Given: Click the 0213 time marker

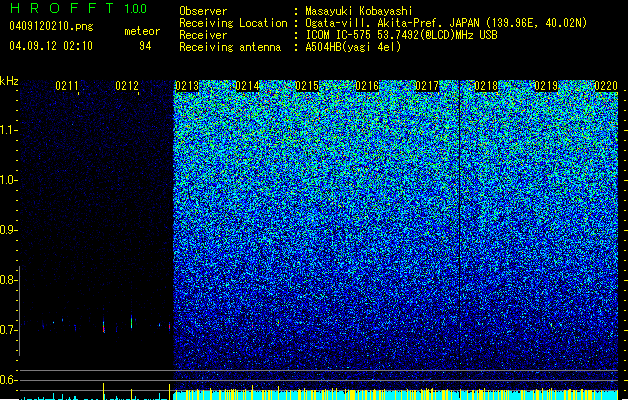Looking at the screenshot, I should pos(187,86).
